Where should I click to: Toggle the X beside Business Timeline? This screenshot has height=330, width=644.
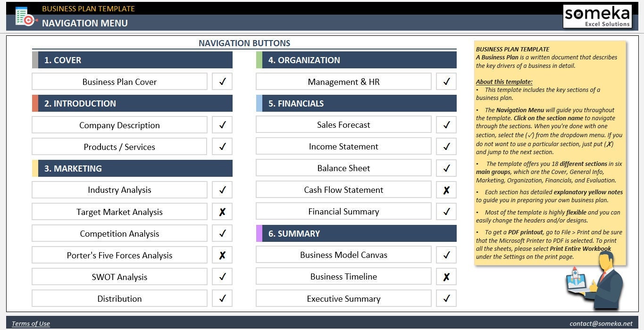click(x=445, y=277)
